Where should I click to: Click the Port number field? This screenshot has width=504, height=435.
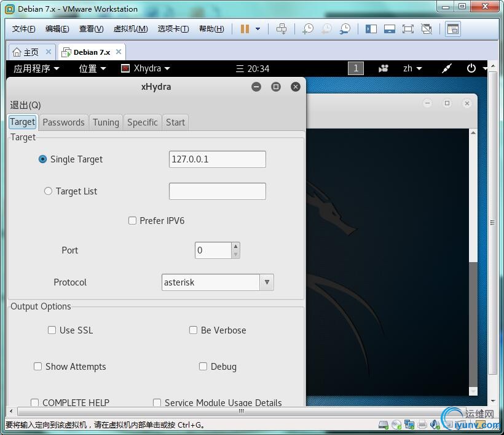213,250
